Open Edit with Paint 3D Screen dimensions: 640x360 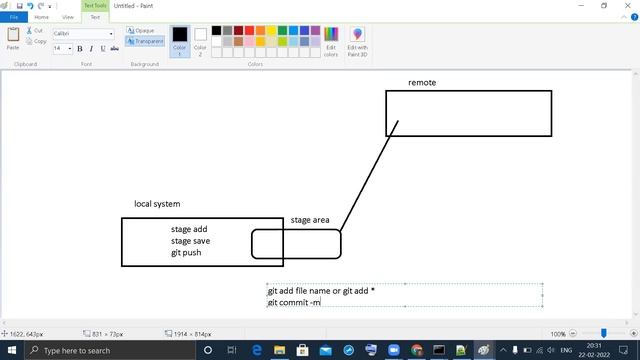(358, 41)
